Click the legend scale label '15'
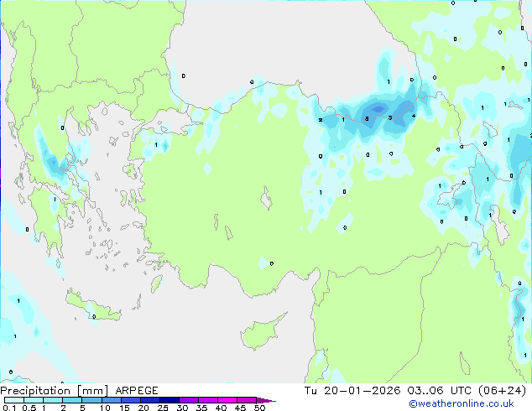532x411 pixels. point(124,408)
